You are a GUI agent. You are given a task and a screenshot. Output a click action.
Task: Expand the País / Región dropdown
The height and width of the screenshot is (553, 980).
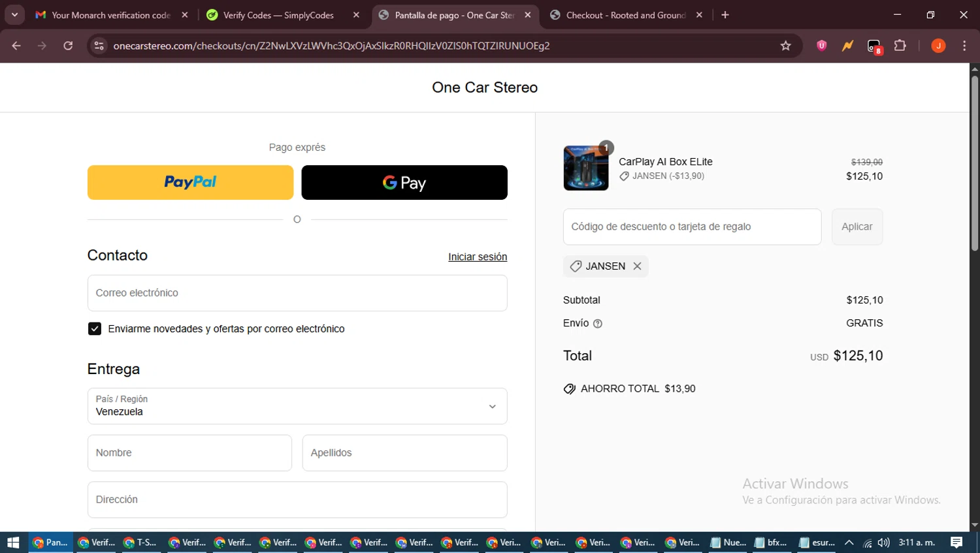click(297, 406)
